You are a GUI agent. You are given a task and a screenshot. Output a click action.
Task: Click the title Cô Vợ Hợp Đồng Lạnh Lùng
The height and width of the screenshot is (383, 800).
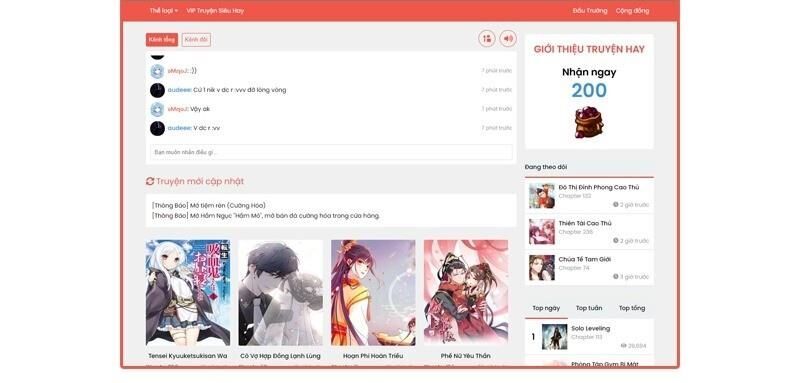[x=281, y=356]
